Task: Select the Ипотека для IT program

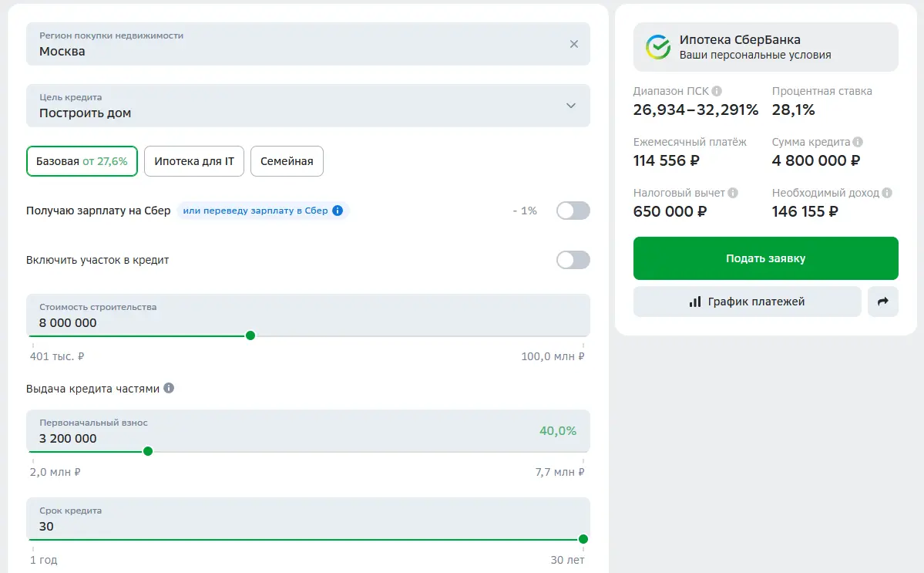Action: [194, 161]
